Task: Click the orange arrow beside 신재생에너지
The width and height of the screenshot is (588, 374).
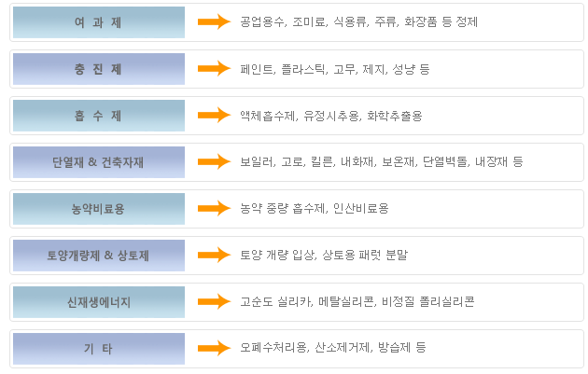Action: [x=214, y=301]
